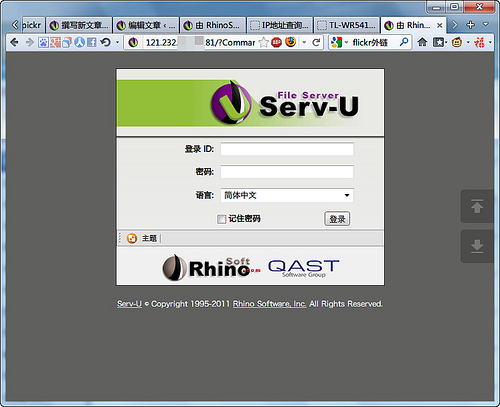Bookmark this page with the star icon
The height and width of the screenshot is (407, 500).
263,42
